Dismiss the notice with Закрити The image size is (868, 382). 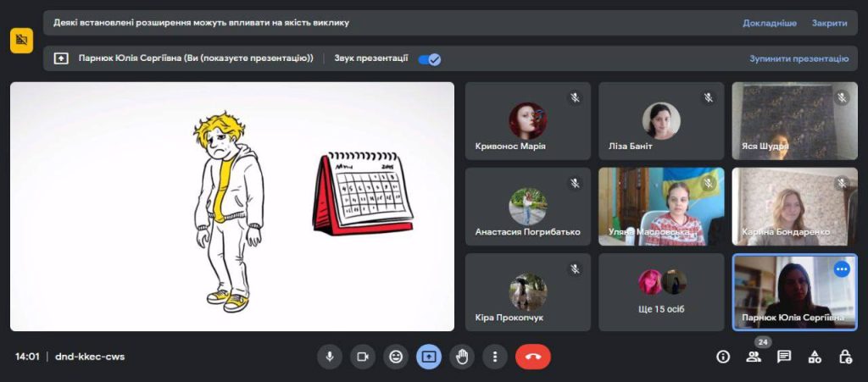click(829, 23)
